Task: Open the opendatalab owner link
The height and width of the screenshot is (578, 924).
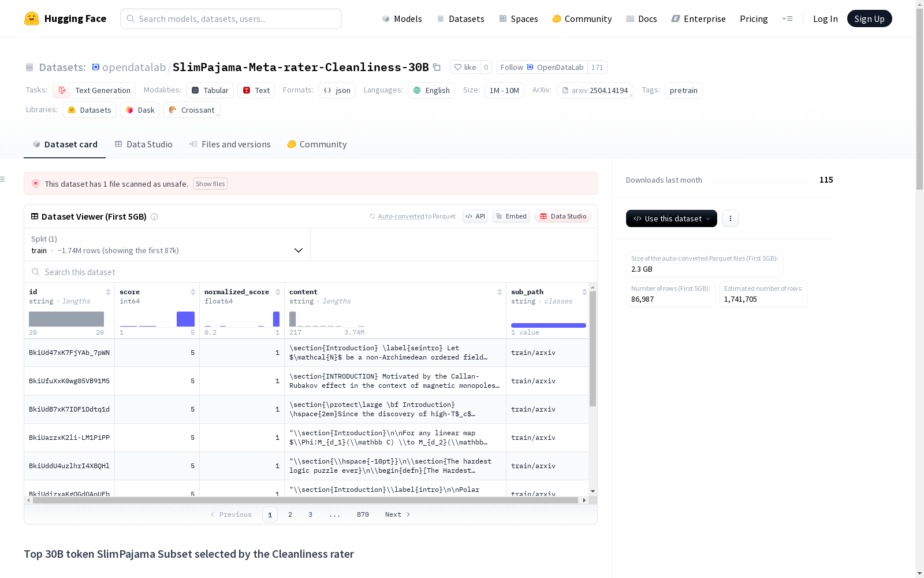Action: [x=134, y=67]
